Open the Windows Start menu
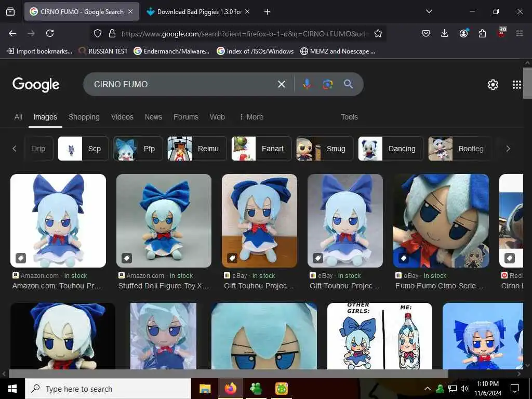The height and width of the screenshot is (399, 532). 12,389
